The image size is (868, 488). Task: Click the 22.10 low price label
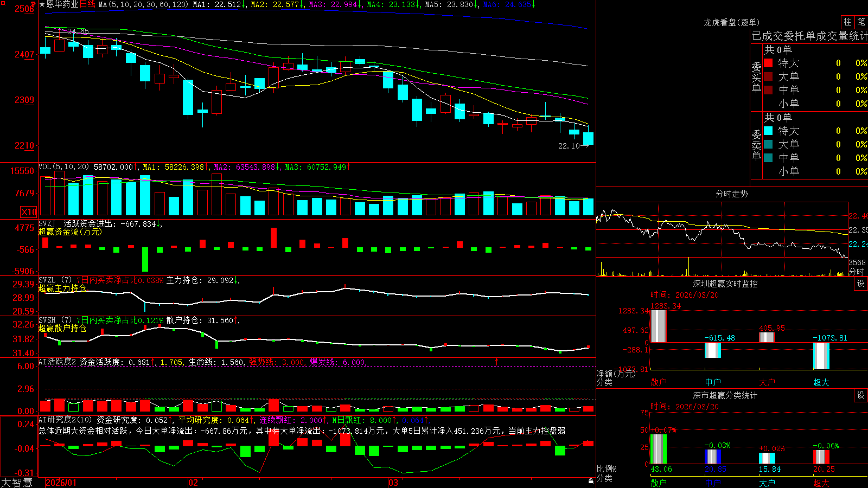click(569, 146)
